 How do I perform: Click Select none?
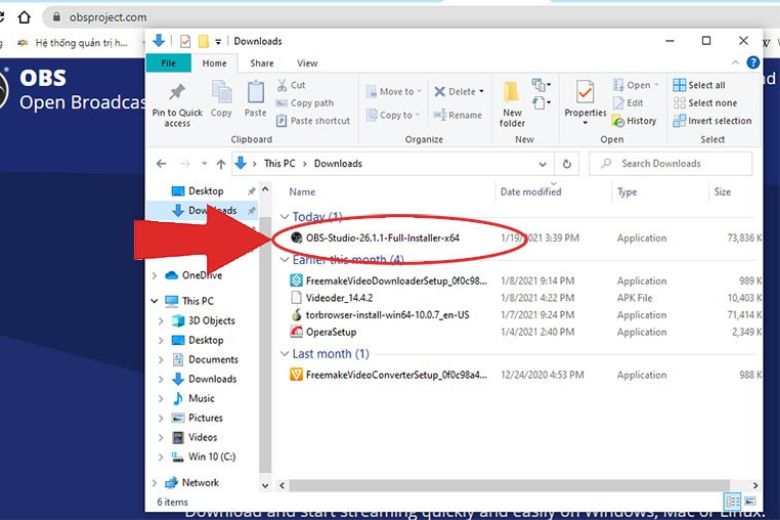click(x=705, y=103)
